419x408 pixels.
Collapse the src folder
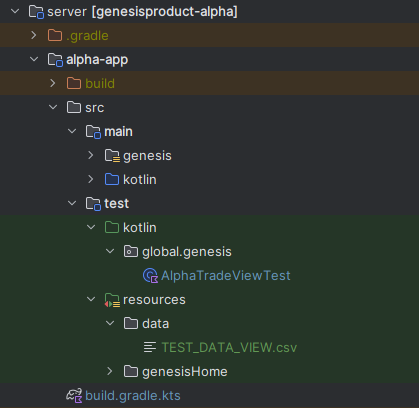coord(53,107)
